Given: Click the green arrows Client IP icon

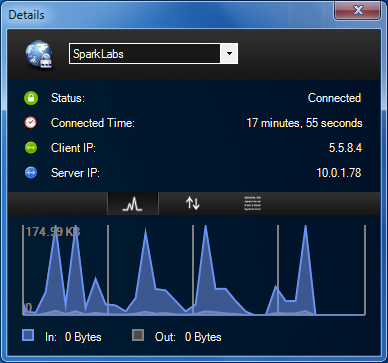Looking at the screenshot, I should [x=31, y=148].
